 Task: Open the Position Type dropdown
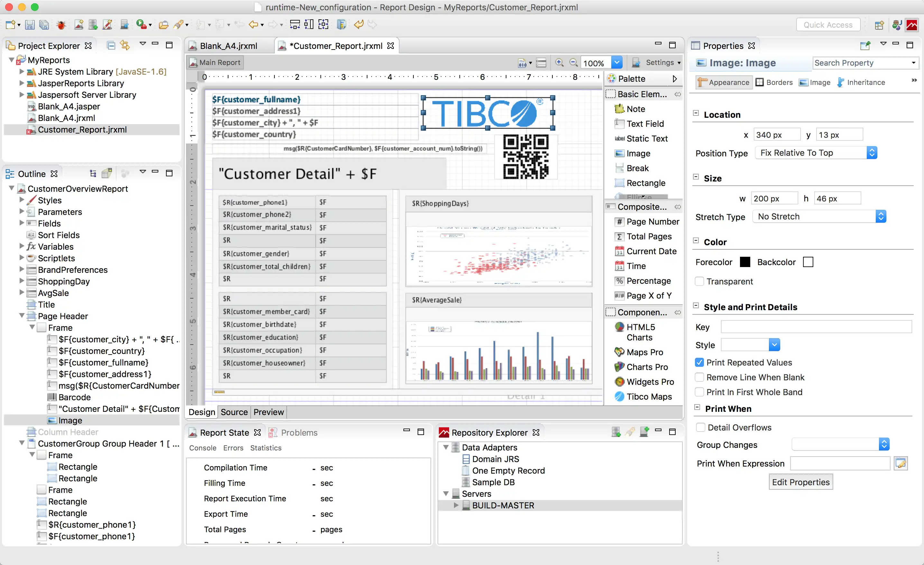pyautogui.click(x=872, y=153)
